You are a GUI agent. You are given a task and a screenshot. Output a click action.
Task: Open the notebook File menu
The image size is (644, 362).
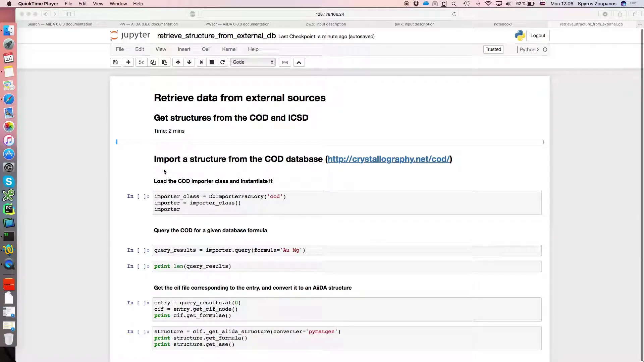(x=120, y=49)
